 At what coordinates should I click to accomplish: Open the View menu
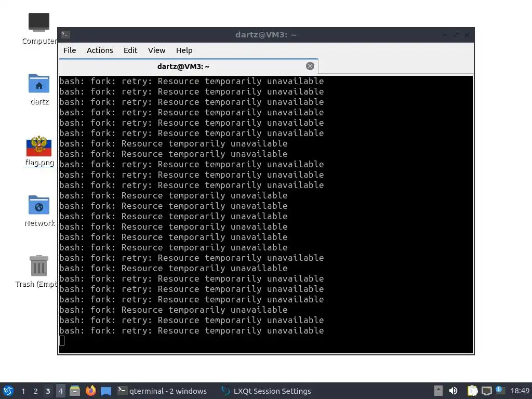click(x=156, y=50)
